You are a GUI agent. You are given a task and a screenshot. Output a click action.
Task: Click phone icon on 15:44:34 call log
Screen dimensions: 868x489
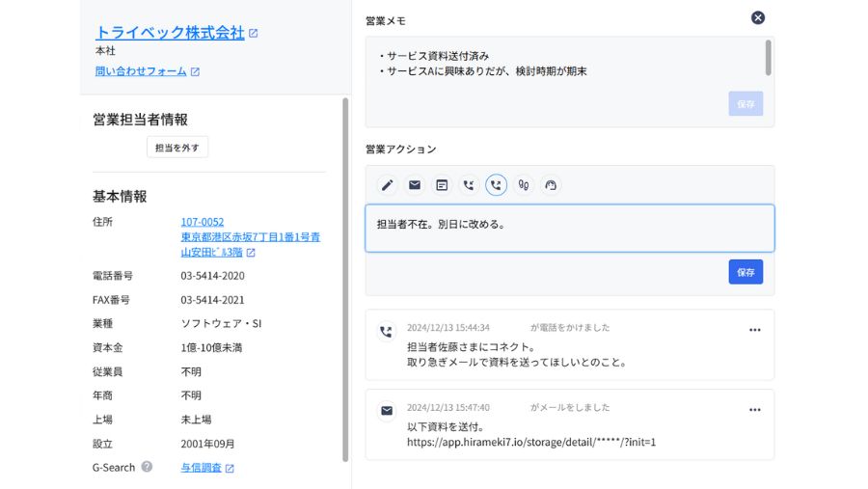(x=387, y=331)
